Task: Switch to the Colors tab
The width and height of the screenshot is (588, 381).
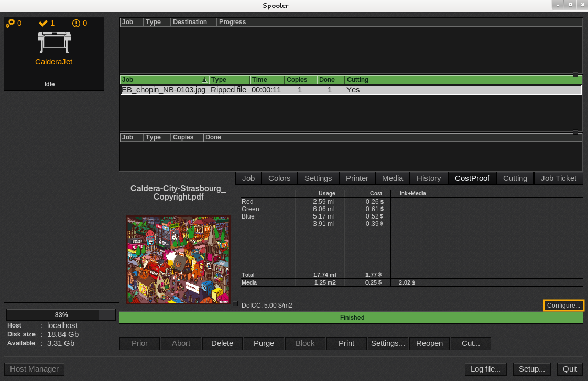Action: pos(279,178)
